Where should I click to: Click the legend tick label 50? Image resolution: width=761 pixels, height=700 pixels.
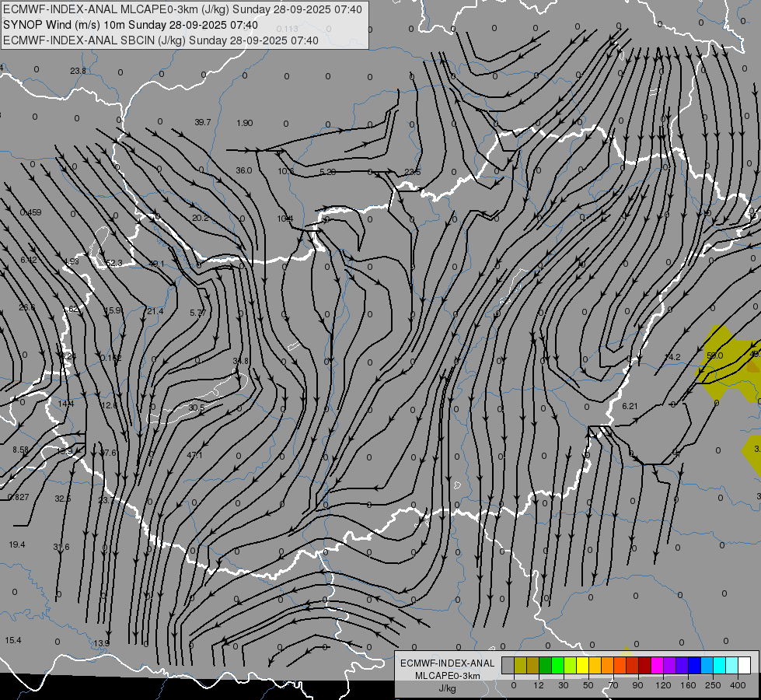click(588, 685)
